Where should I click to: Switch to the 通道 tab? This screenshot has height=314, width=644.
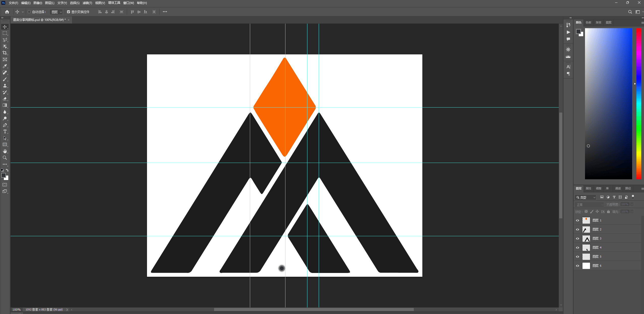click(x=618, y=188)
